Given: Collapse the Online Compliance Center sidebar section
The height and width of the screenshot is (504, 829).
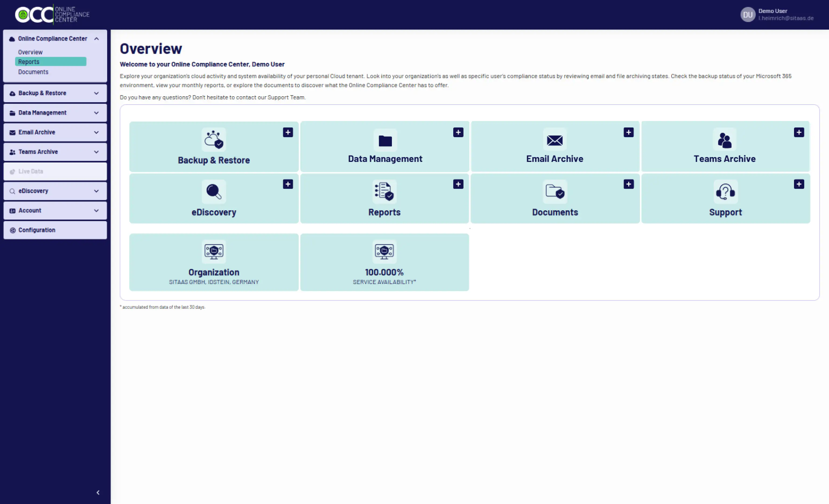Looking at the screenshot, I should [x=96, y=39].
